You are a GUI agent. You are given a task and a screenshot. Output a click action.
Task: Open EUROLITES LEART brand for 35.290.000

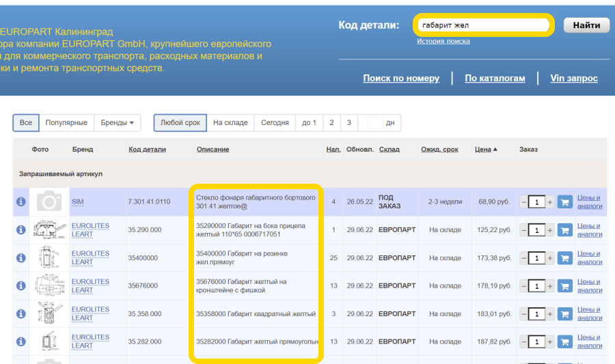(x=90, y=230)
